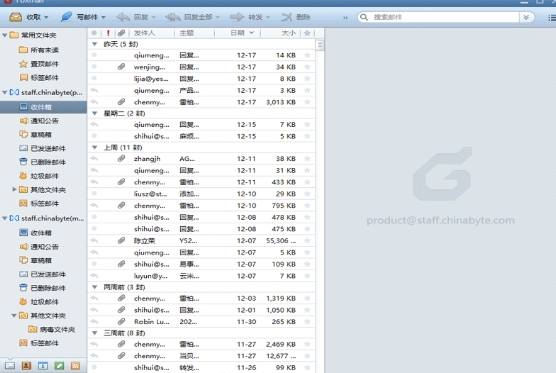Click the 回复全部 reply-all icon

[173, 17]
